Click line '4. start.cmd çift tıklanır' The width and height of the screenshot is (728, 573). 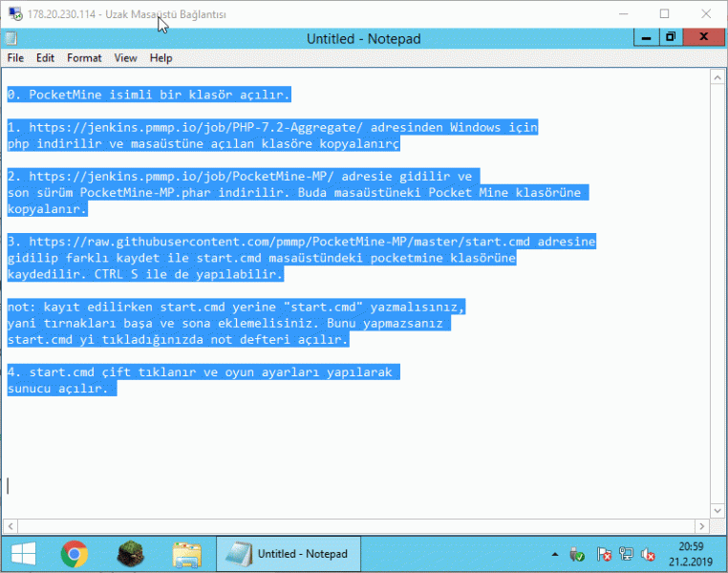click(203, 372)
